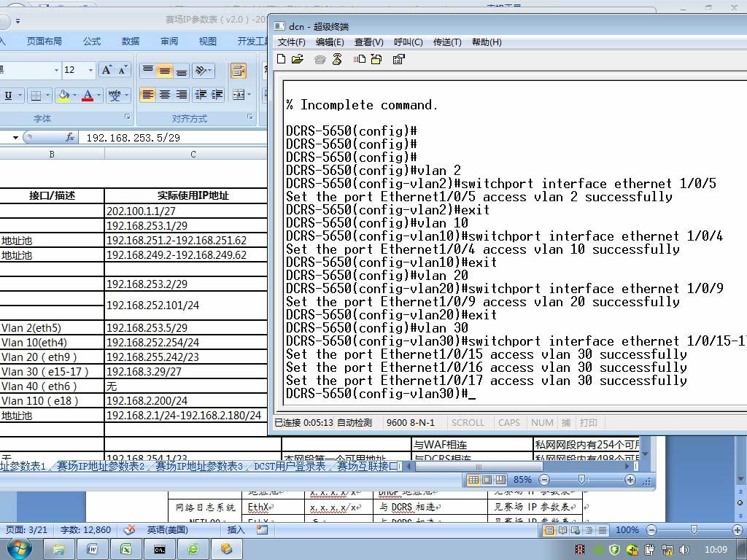Image resolution: width=747 pixels, height=560 pixels.
Task: Click Excel Normal view button in status bar
Action: point(473,480)
